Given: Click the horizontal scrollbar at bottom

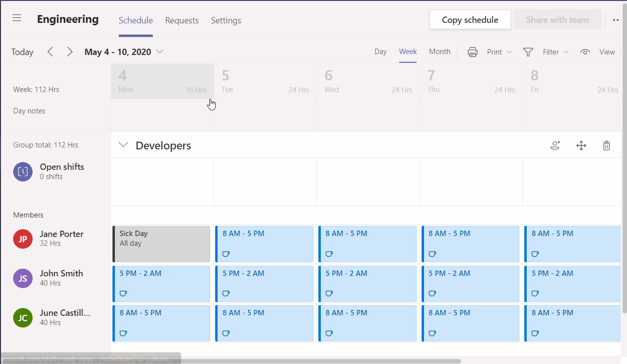Looking at the screenshot, I should tap(231, 361).
